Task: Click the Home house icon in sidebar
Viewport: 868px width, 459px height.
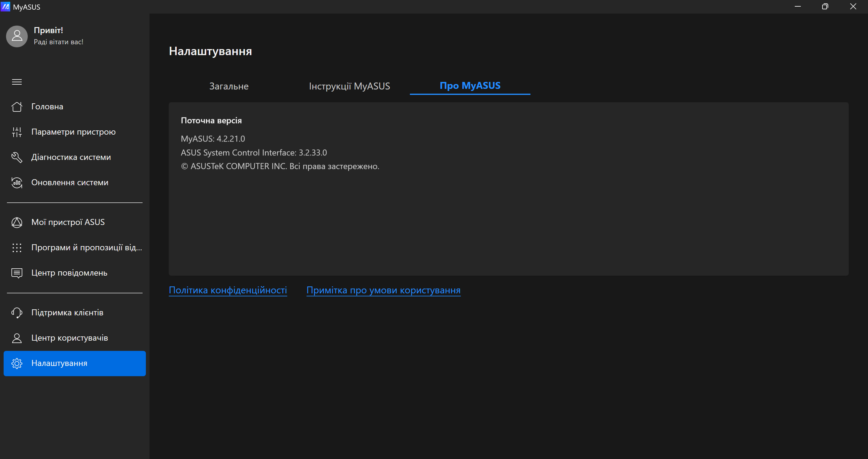Action: click(x=17, y=107)
